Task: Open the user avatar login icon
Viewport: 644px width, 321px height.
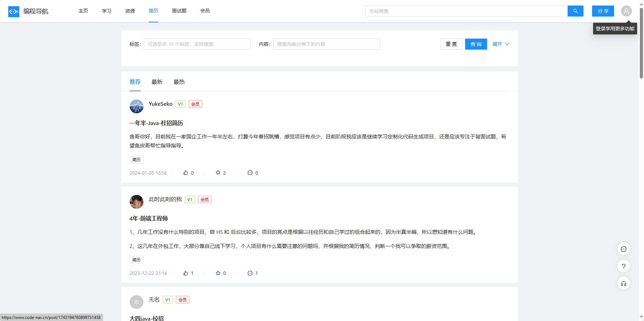Action: point(626,11)
